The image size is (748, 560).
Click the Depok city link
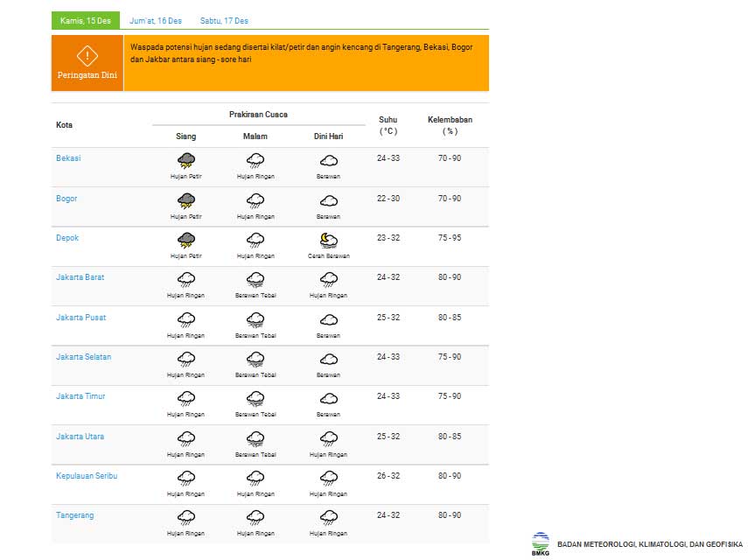pos(67,238)
